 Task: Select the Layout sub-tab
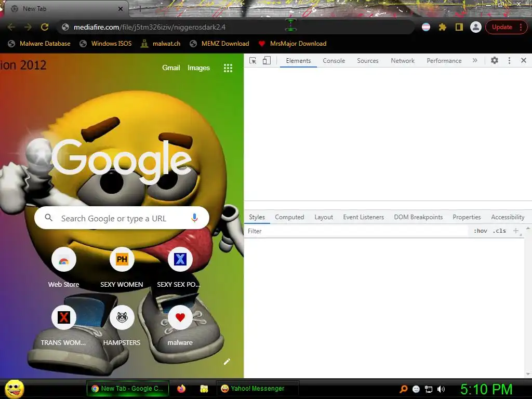pos(324,217)
